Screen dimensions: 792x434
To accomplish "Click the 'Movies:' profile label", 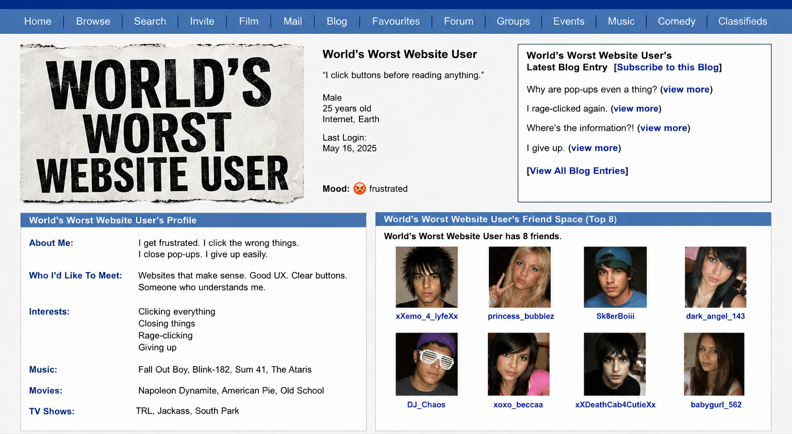I will pos(45,391).
